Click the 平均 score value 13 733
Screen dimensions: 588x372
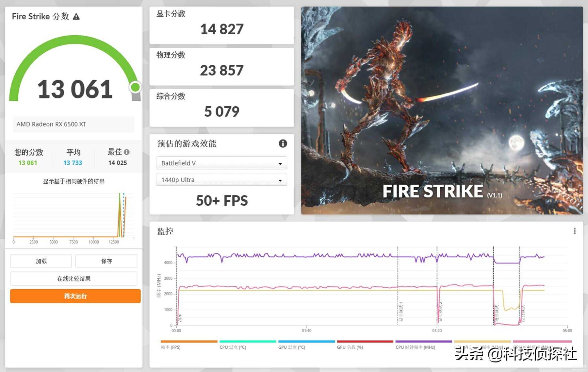(x=73, y=163)
